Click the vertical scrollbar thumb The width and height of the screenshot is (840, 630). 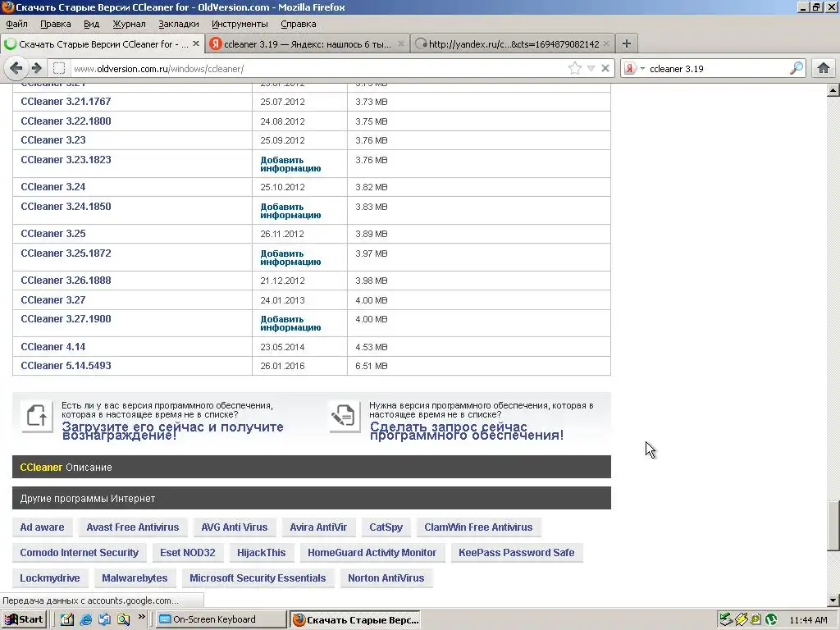(x=833, y=525)
